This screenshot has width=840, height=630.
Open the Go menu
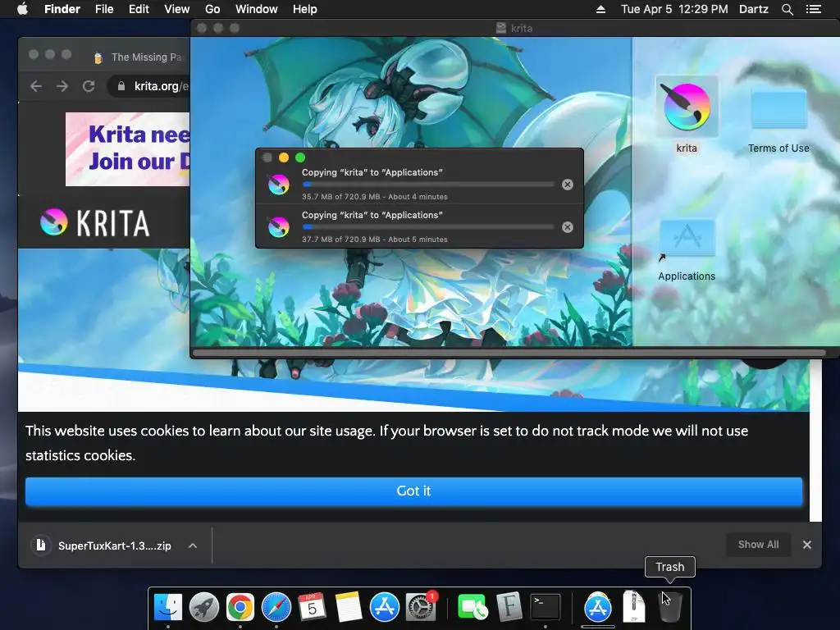coord(212,9)
